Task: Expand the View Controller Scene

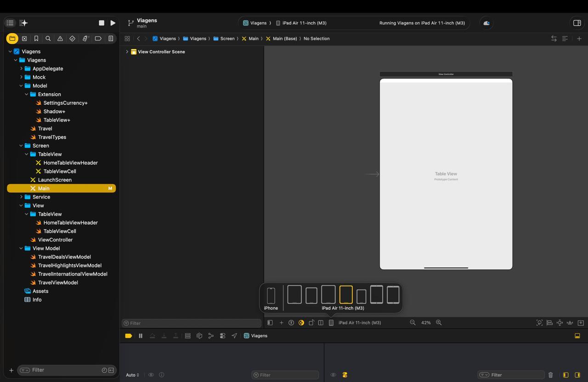Action: pos(127,51)
